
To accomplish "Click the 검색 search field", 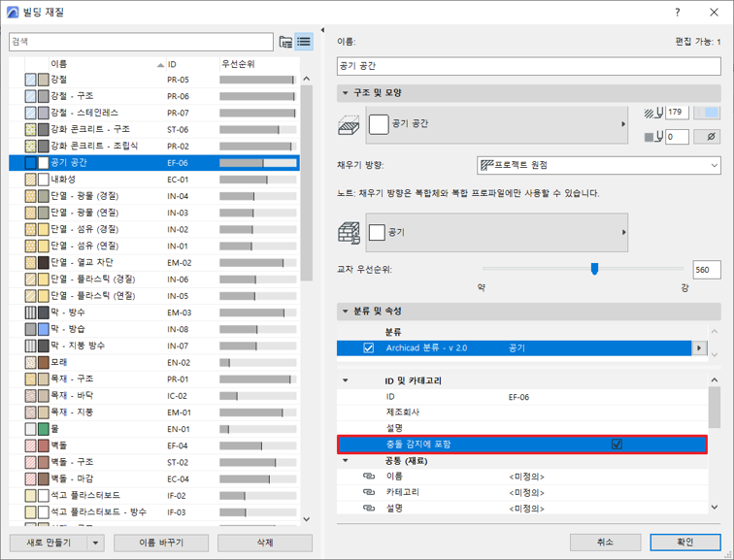I will click(141, 42).
